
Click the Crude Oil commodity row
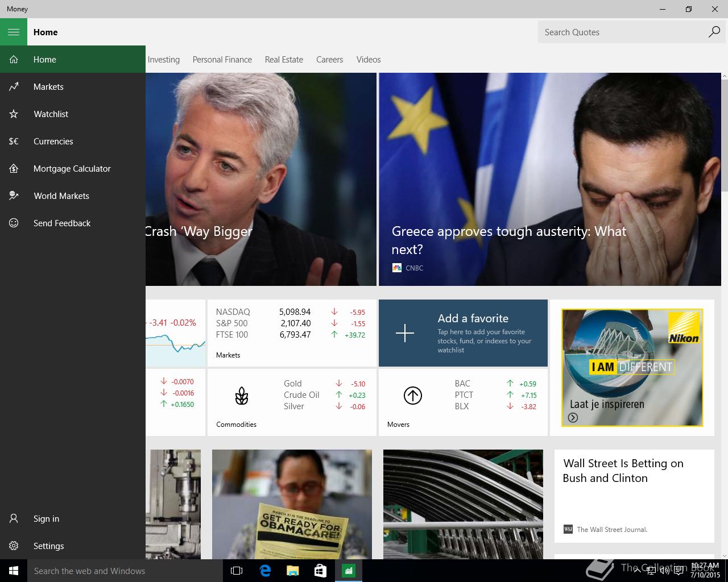325,394
